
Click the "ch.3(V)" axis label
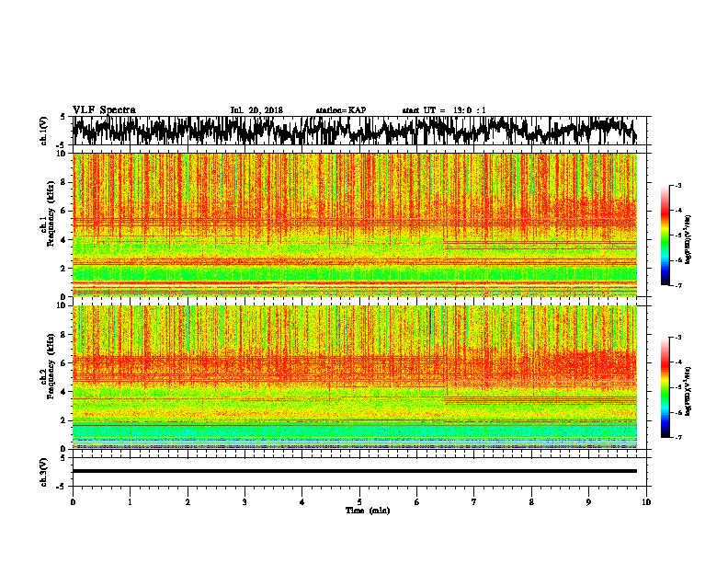pos(45,472)
